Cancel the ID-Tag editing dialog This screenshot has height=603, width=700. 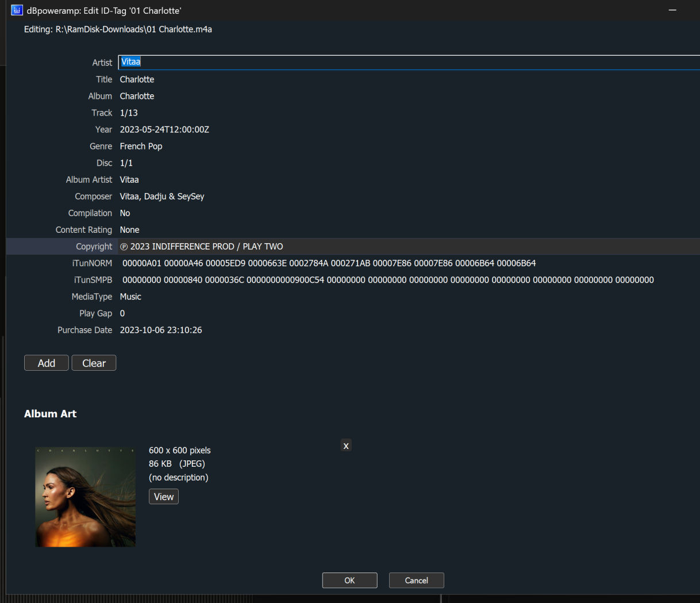(x=416, y=581)
